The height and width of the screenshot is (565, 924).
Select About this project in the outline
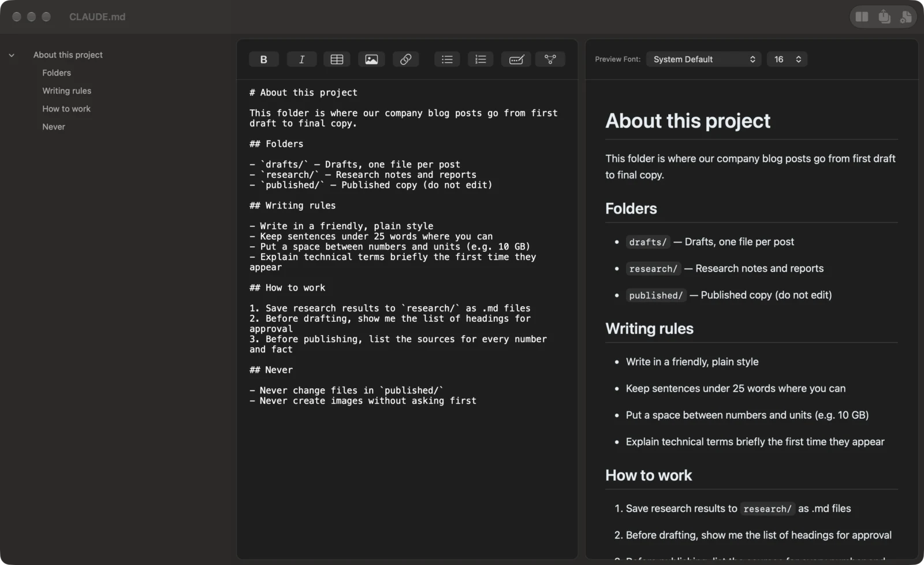point(68,55)
